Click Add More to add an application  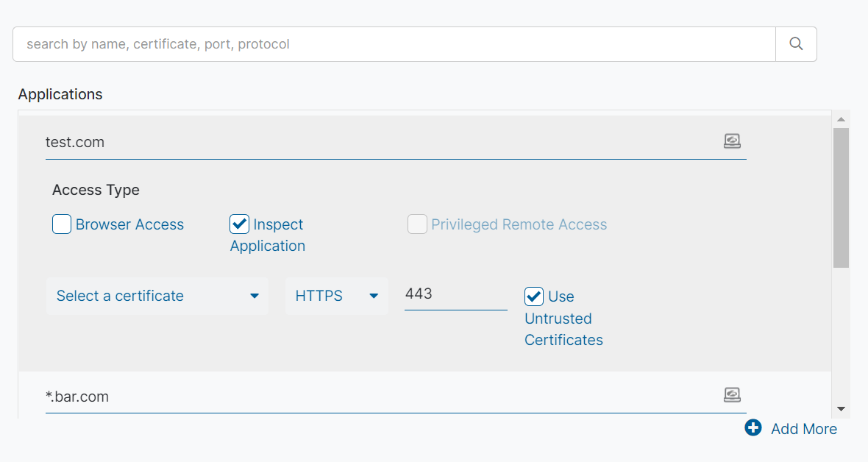[803, 428]
